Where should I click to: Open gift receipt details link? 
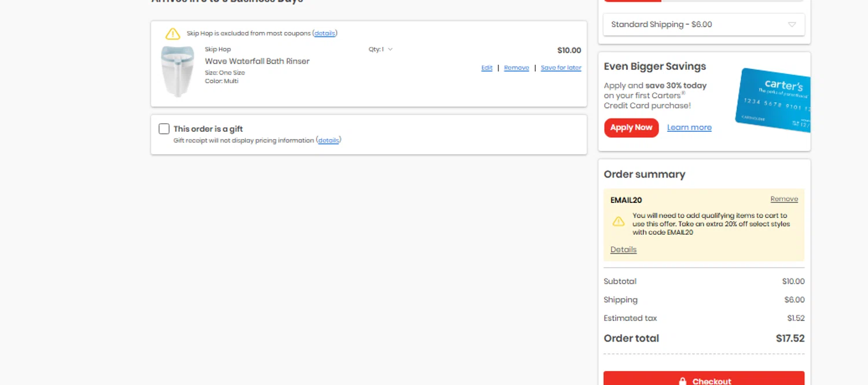point(329,140)
